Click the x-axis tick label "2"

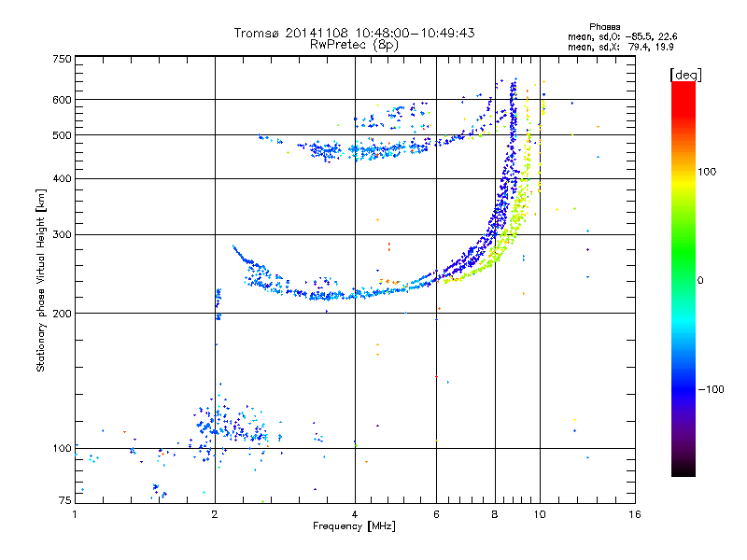215,514
